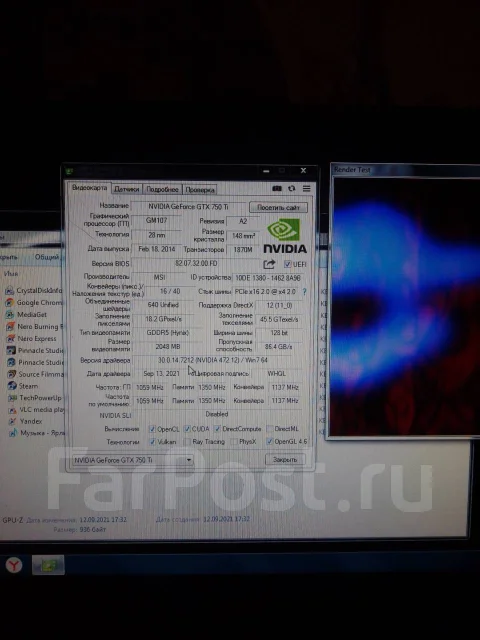Open MediaGet shortcut icon
480x640 pixels.
coord(10,315)
